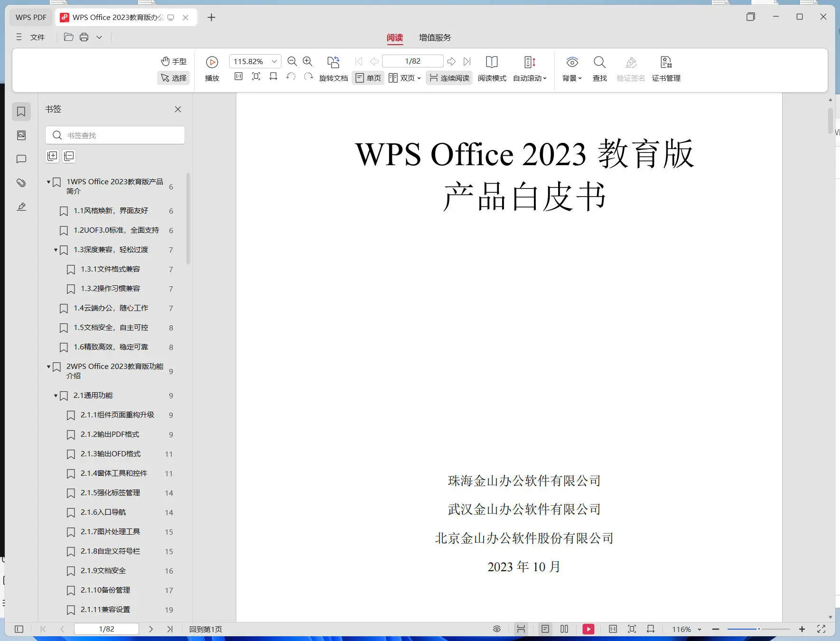Select the hand tool in the toolbar
This screenshot has height=641, width=840.
[173, 61]
